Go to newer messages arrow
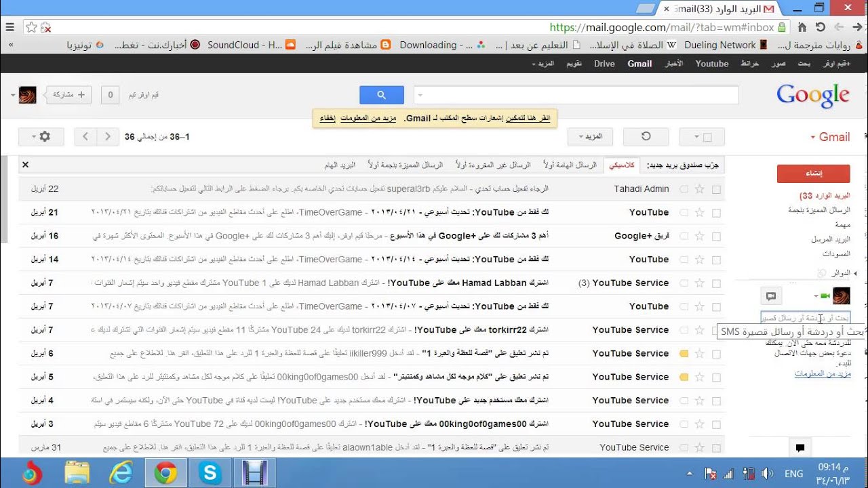Image resolution: width=868 pixels, height=488 pixels. click(x=108, y=136)
